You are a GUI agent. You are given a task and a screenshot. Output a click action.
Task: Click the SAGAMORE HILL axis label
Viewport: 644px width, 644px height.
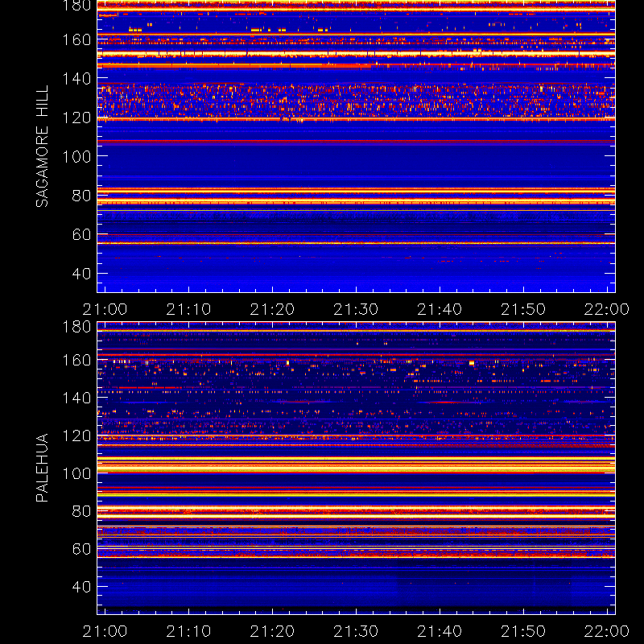[x=43, y=147]
